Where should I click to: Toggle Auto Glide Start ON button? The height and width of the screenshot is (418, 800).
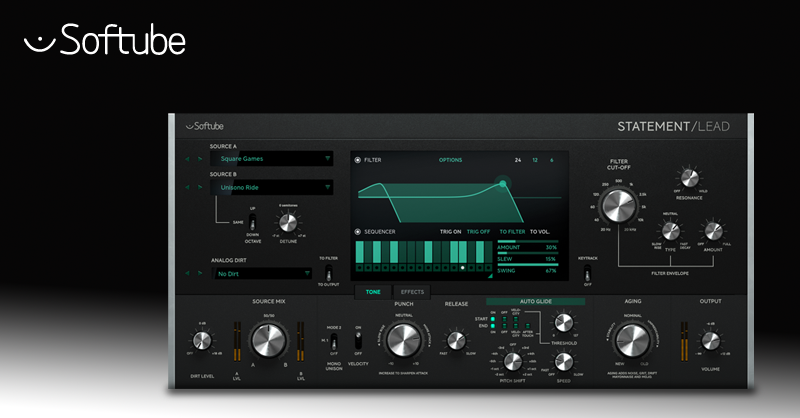(x=493, y=319)
